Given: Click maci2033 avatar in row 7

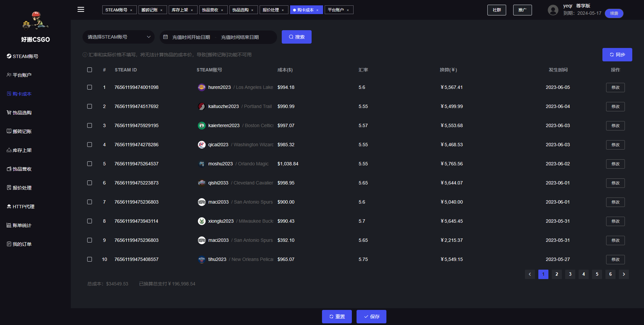Looking at the screenshot, I should tap(202, 202).
